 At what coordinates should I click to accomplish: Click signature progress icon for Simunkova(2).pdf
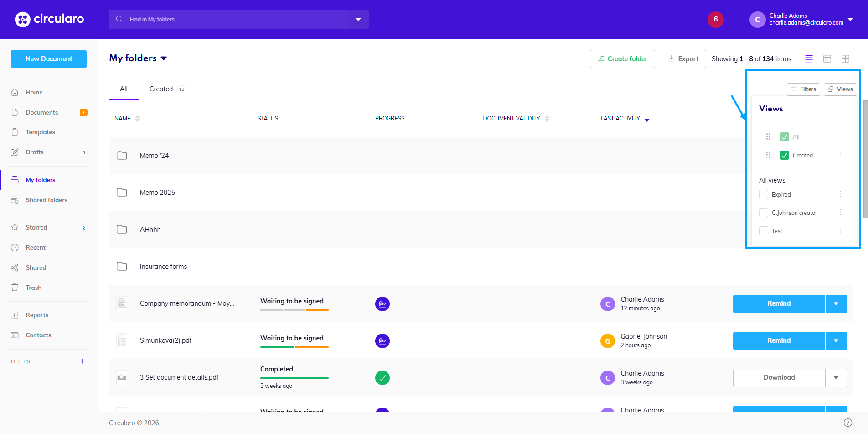(x=382, y=341)
